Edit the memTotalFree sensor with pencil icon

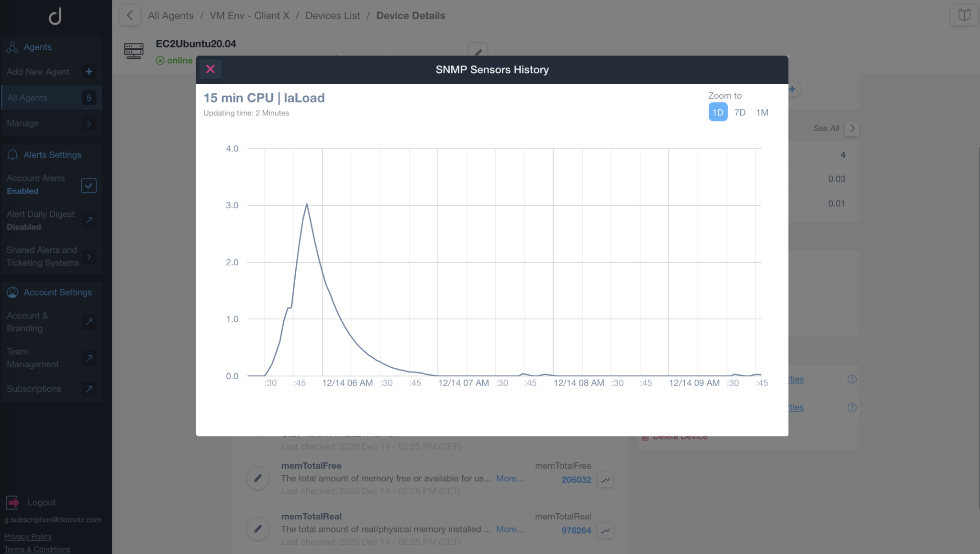coord(258,478)
